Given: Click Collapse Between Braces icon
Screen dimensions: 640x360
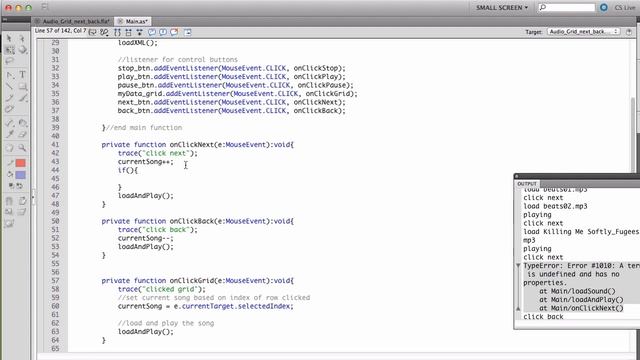Looking at the screenshot, I should pos(118,32).
